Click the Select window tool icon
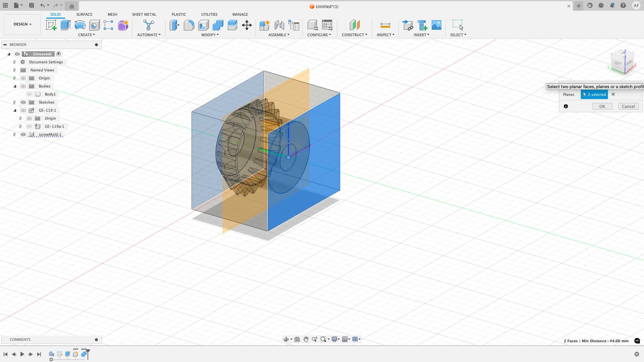 coord(458,25)
